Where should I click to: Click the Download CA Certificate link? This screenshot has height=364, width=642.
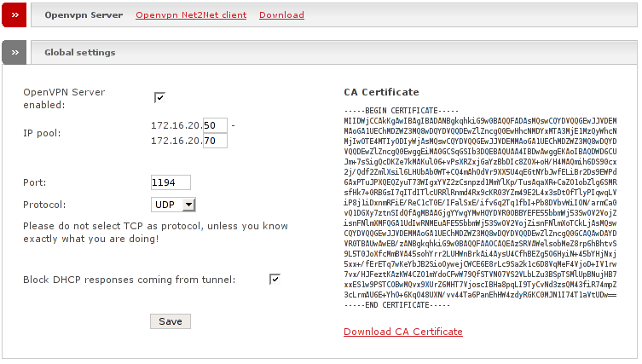click(403, 332)
